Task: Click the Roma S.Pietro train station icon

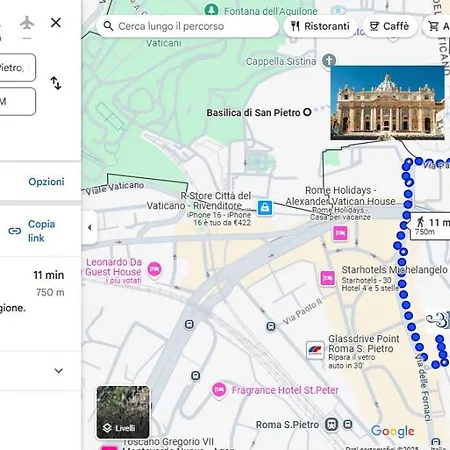Action: coord(331,425)
